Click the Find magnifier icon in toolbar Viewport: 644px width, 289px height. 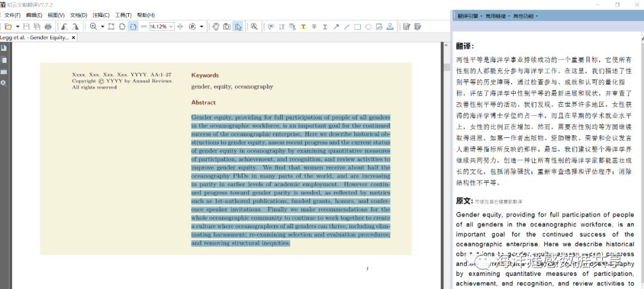tap(254, 26)
